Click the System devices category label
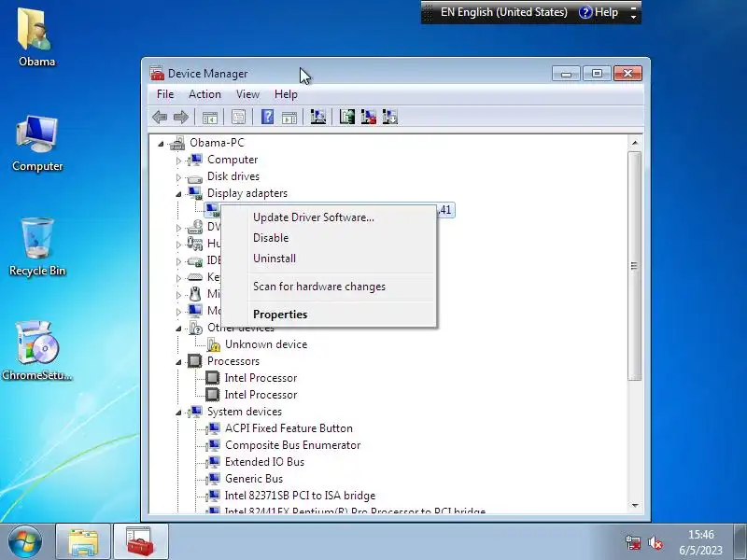The height and width of the screenshot is (560, 747). coord(245,412)
